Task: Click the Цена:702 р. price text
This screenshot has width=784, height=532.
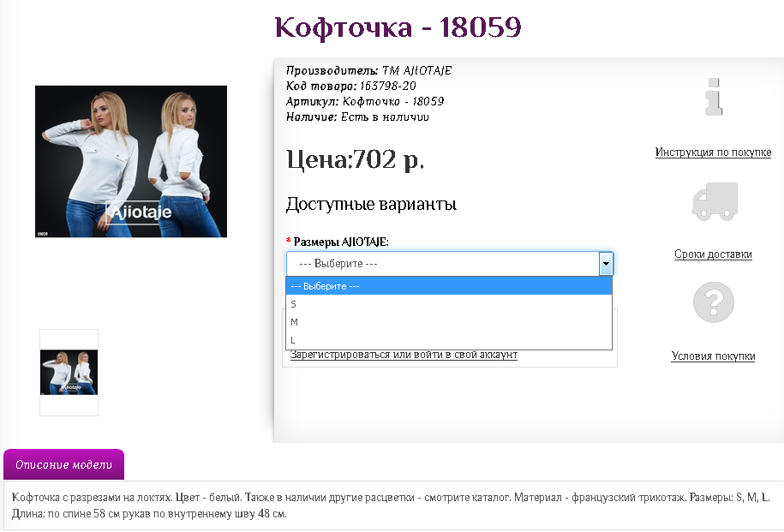Action: pos(355,160)
